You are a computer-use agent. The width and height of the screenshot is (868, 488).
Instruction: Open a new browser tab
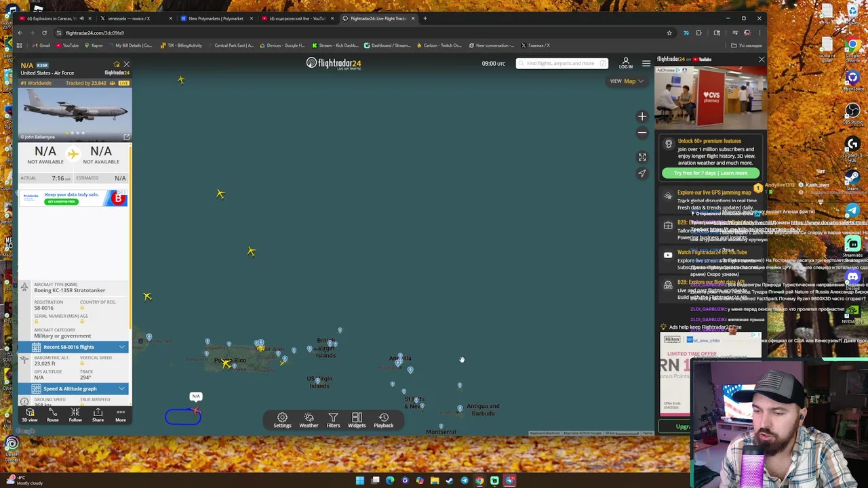pyautogui.click(x=425, y=18)
